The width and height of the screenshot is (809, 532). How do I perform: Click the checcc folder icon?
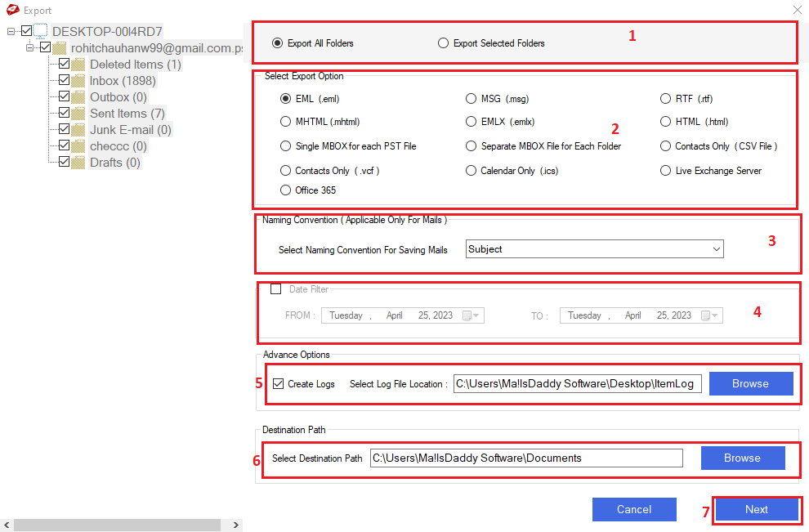[78, 146]
